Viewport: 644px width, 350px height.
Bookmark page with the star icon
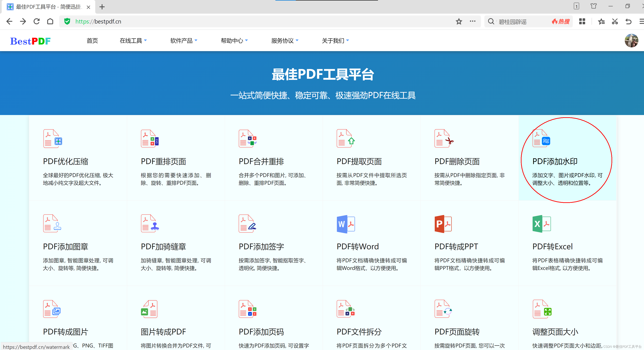459,21
